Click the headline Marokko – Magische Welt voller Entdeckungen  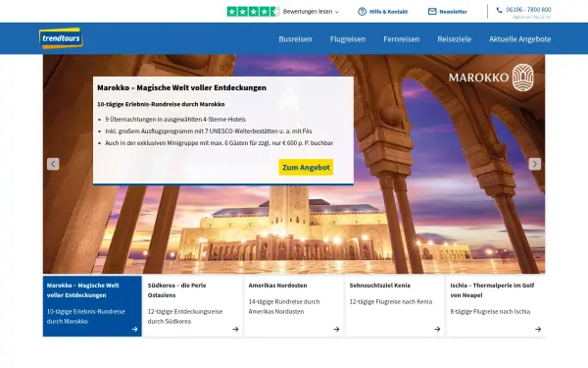point(181,87)
